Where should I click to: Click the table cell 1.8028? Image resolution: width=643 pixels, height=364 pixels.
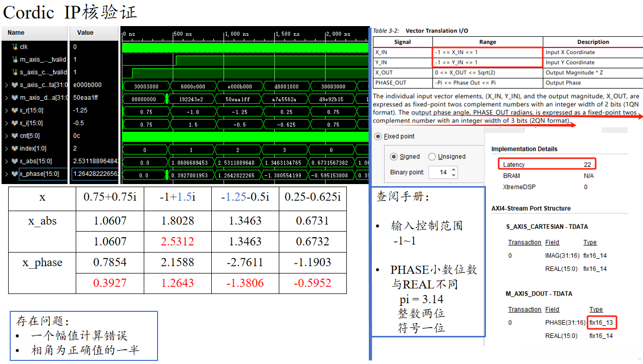(178, 221)
